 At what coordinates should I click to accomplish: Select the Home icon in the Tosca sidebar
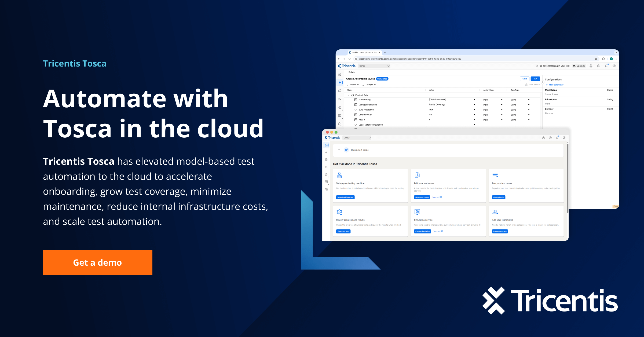point(326,145)
